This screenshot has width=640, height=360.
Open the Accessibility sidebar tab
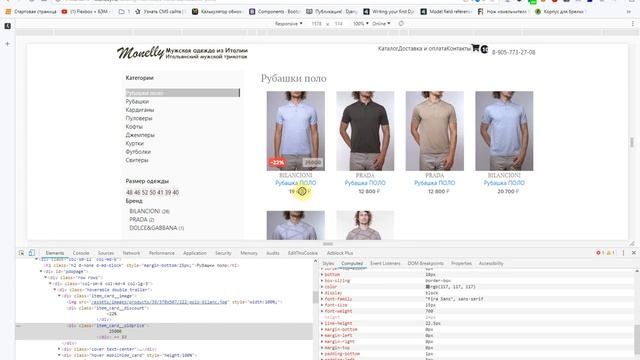491,264
